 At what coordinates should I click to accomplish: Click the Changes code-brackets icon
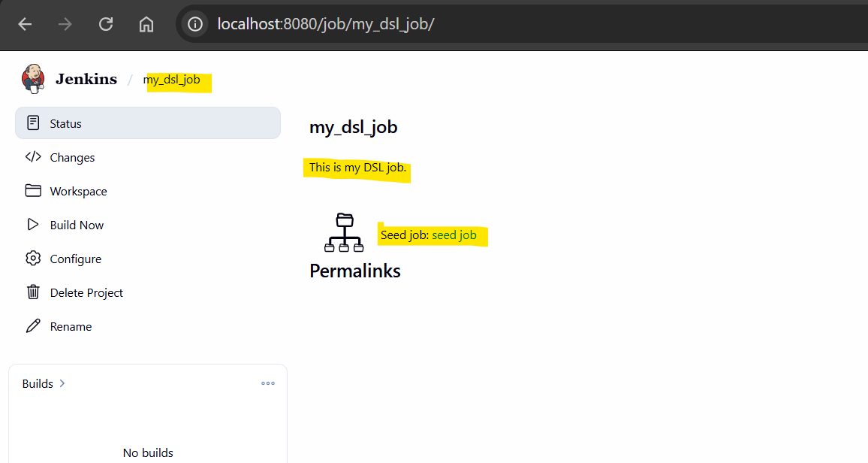pyautogui.click(x=33, y=157)
